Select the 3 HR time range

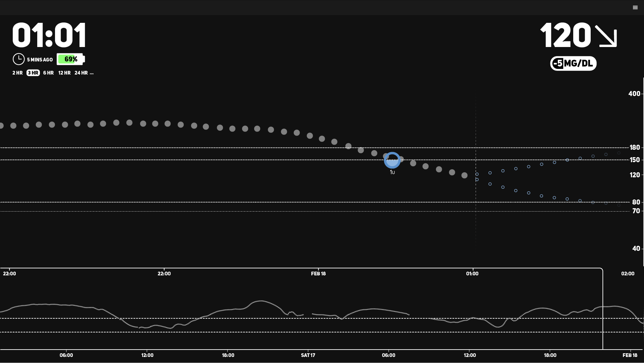pos(33,73)
